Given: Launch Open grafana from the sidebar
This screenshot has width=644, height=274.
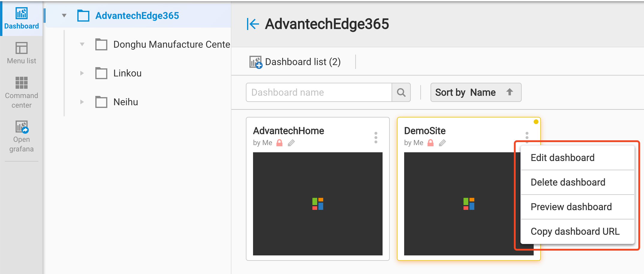Looking at the screenshot, I should [x=21, y=135].
